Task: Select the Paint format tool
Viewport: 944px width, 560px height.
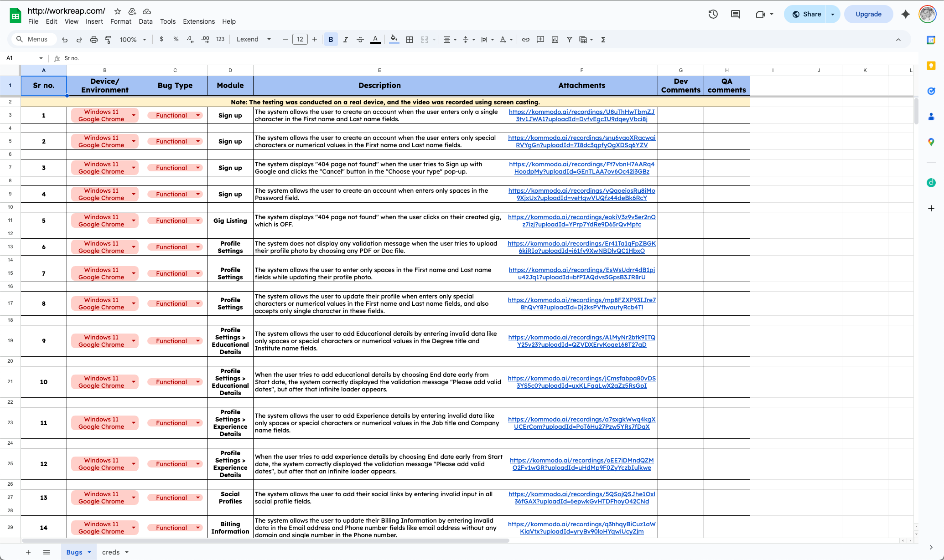Action: [108, 40]
